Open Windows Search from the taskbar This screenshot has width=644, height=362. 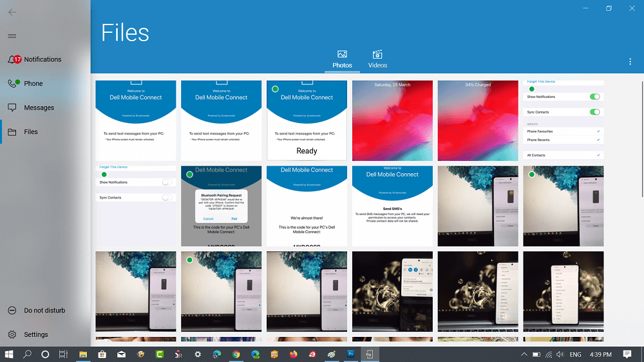pos(27,354)
